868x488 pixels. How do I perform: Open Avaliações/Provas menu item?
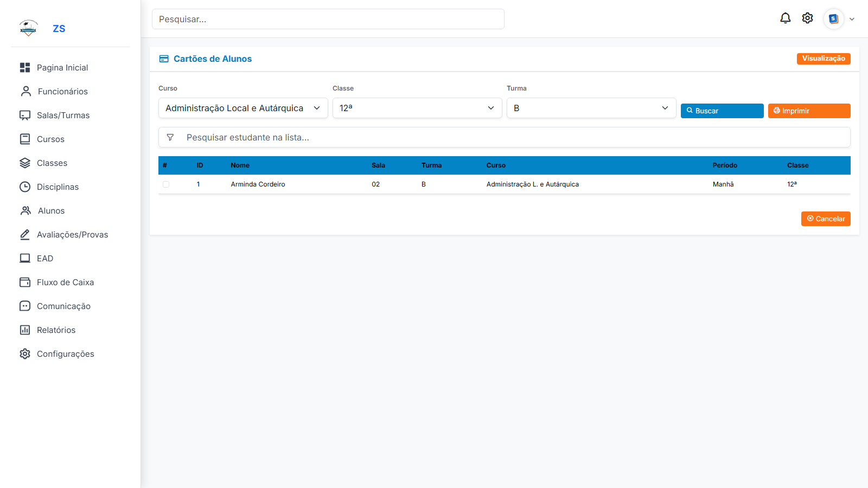pos(72,234)
